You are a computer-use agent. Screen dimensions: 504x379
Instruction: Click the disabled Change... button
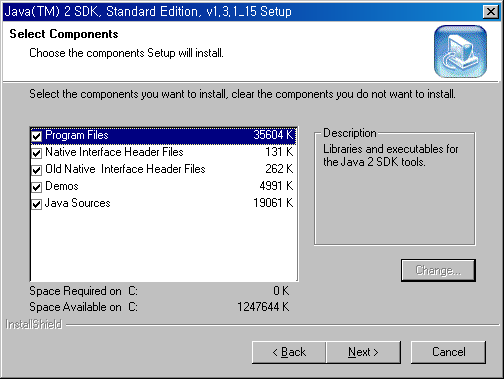[x=438, y=270]
